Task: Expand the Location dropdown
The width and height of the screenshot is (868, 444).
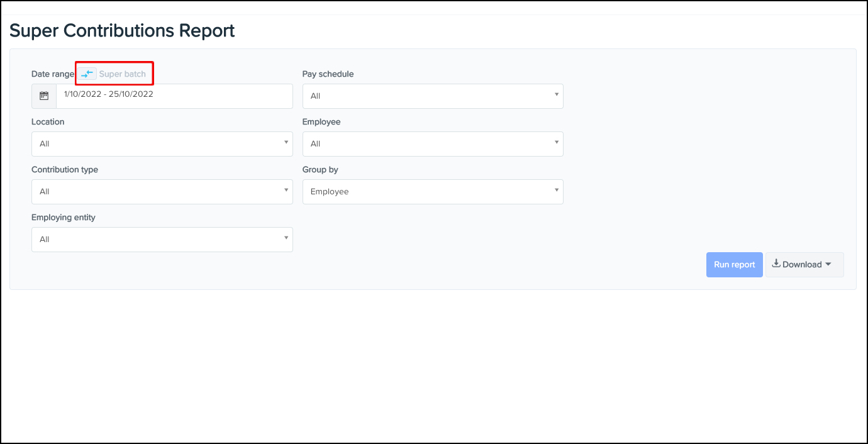Action: pos(162,144)
